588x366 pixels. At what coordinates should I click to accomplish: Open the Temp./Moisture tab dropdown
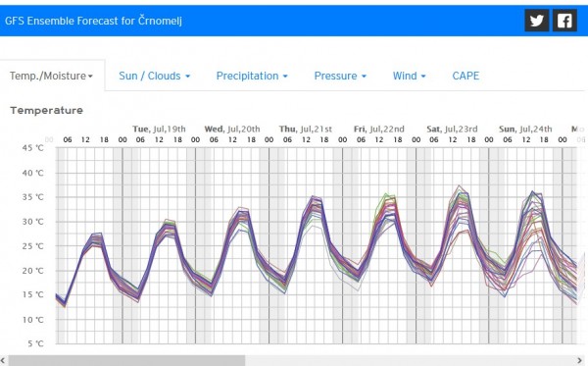pyautogui.click(x=51, y=76)
